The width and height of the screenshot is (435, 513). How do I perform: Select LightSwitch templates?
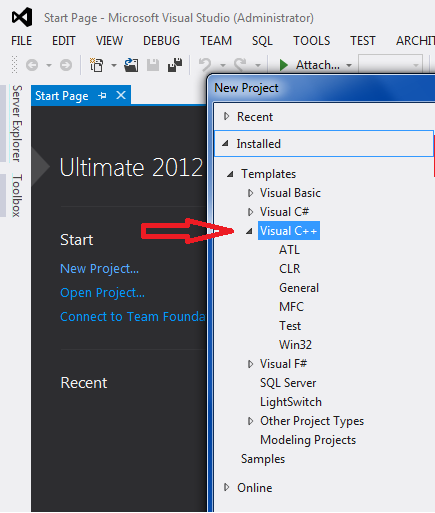(291, 402)
